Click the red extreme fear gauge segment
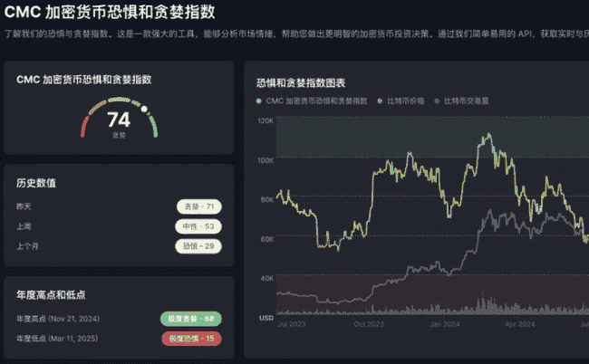Viewport: 589px width, 364px height. [x=84, y=127]
